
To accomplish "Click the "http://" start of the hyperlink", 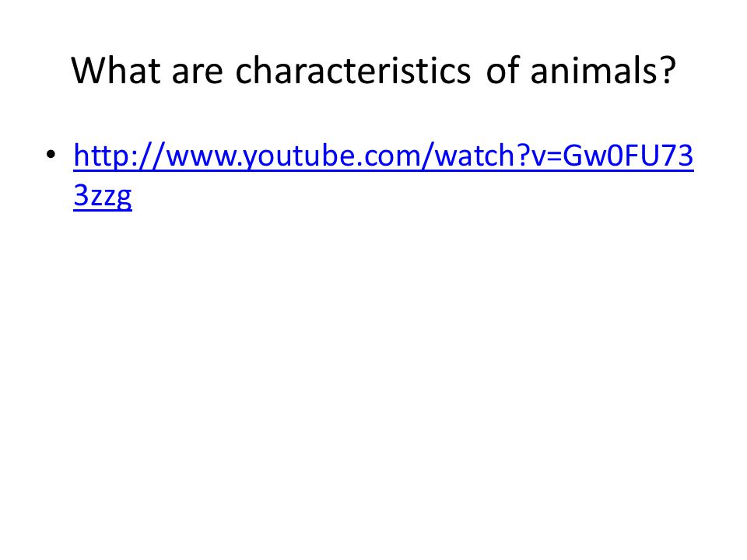I will [x=119, y=156].
